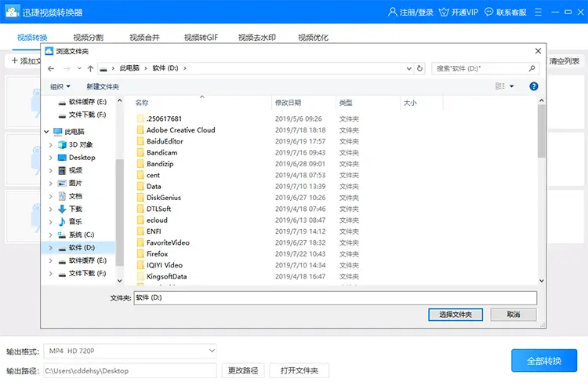This screenshot has width=588, height=386.
Task: Switch to the 视频转GIF tab
Action: tap(201, 38)
